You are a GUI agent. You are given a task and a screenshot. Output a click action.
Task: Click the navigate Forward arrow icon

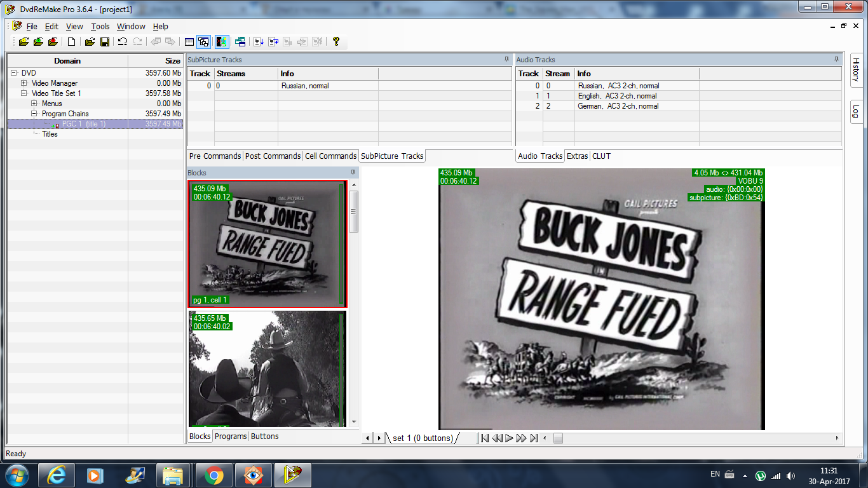tap(170, 42)
